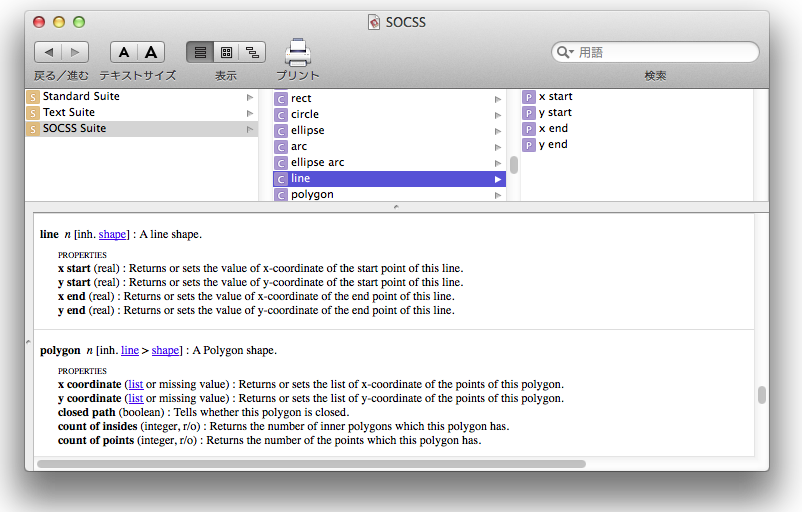
Task: Expand the polygon class arrow
Action: click(498, 195)
